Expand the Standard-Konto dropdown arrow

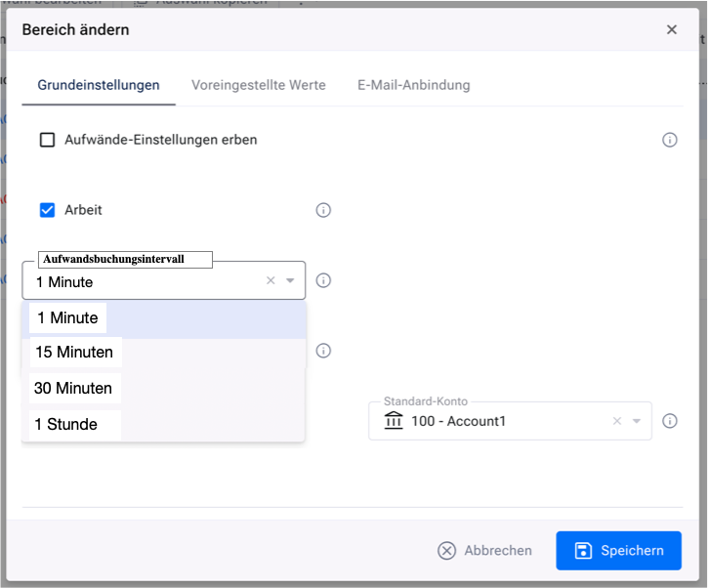click(x=637, y=422)
